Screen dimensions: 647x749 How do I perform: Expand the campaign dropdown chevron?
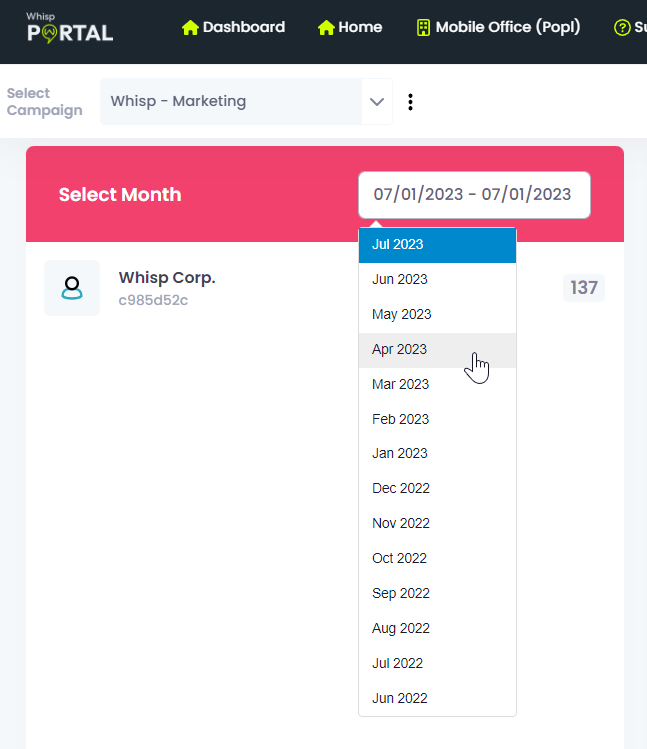click(x=377, y=102)
